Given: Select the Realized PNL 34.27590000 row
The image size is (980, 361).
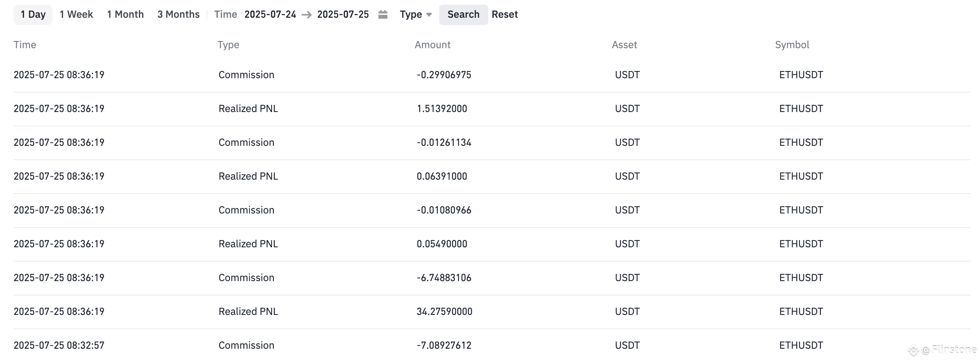Looking at the screenshot, I should pyautogui.click(x=492, y=312).
